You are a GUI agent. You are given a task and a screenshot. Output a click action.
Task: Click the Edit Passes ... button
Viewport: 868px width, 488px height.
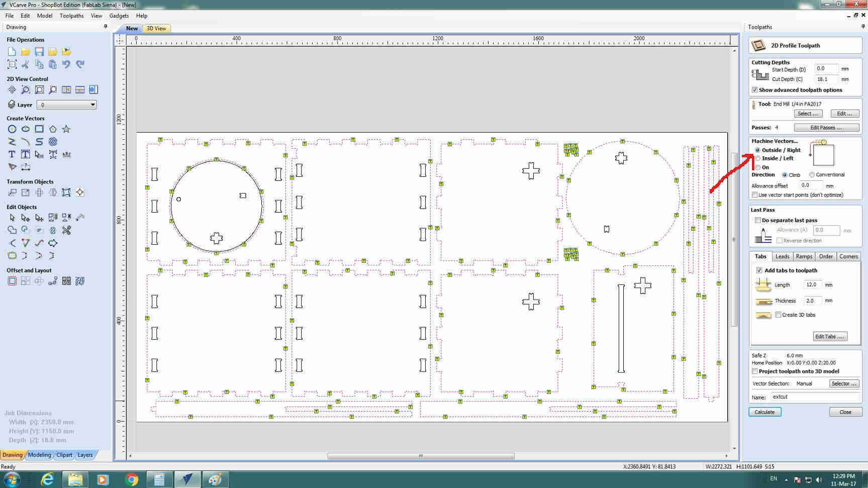click(826, 128)
